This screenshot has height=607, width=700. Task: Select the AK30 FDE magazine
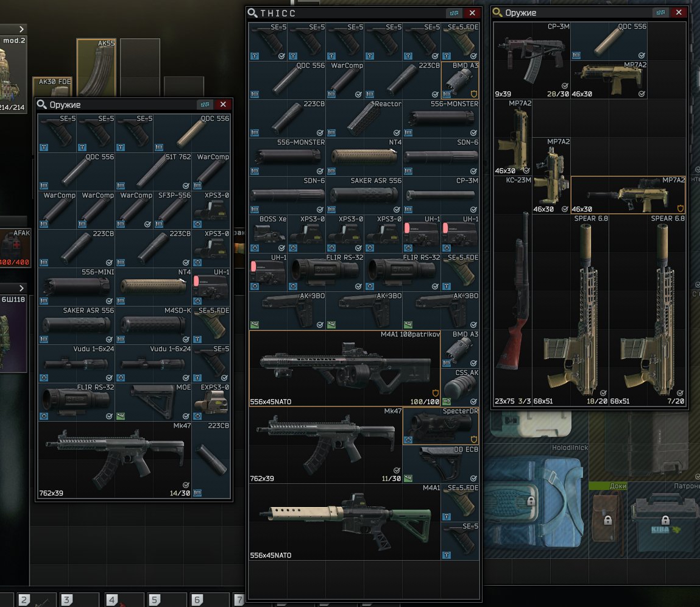click(x=52, y=87)
